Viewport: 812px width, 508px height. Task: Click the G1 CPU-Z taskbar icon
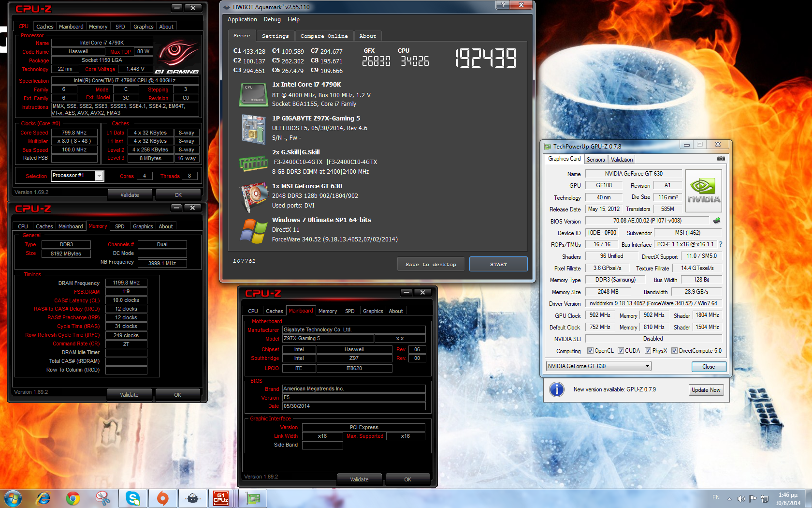(x=221, y=498)
